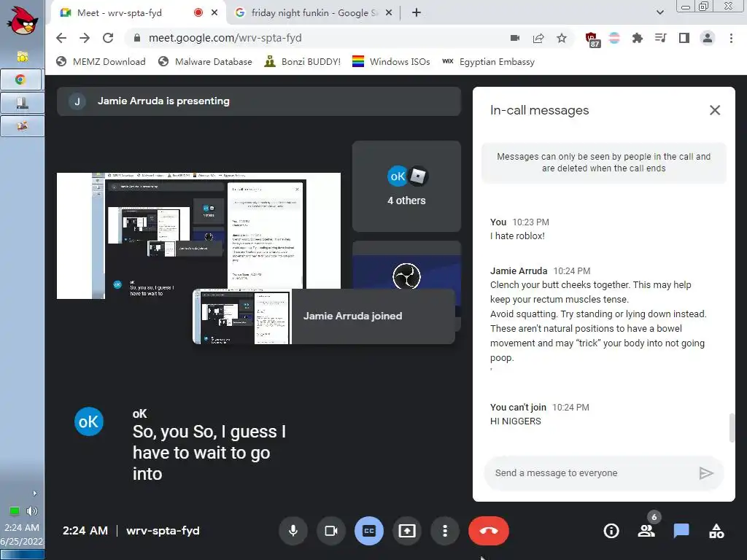The height and width of the screenshot is (560, 747).
Task: Toggle closed captions off
Action: [368, 531]
